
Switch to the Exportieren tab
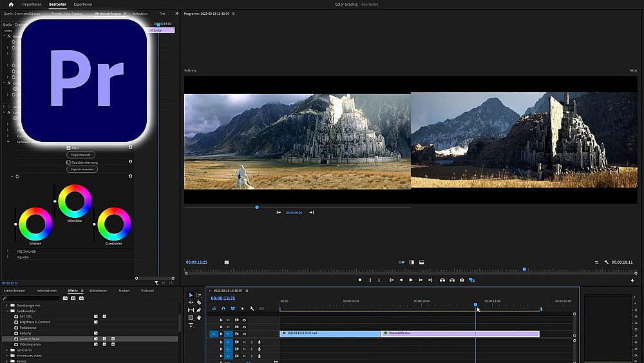pyautogui.click(x=82, y=4)
